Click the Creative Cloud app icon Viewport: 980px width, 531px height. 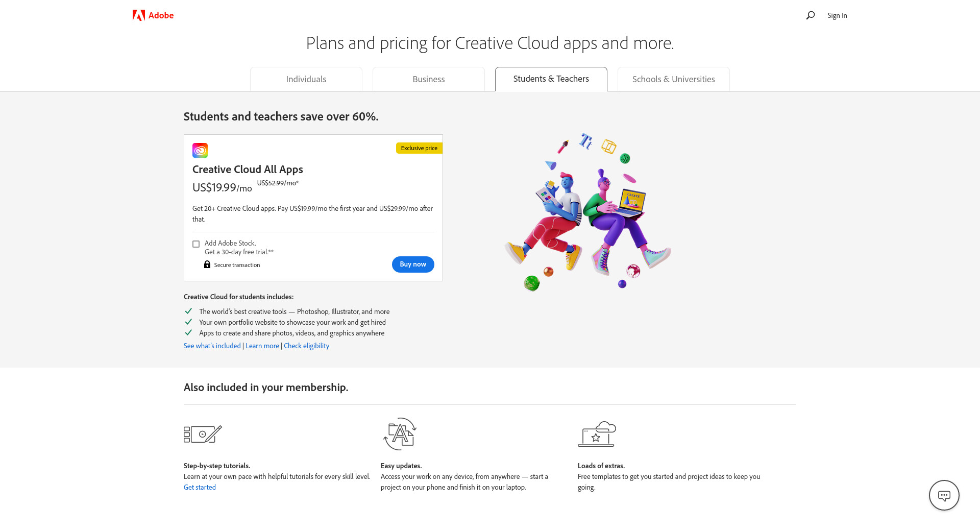coord(200,150)
